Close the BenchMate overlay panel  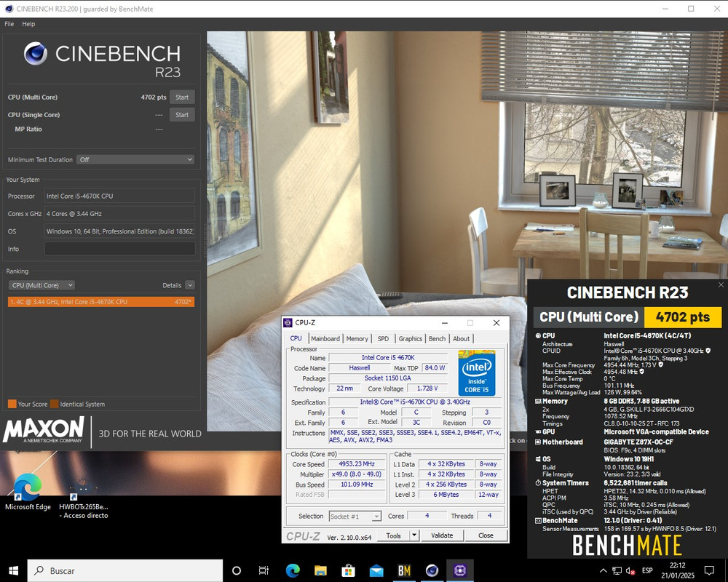click(x=721, y=285)
